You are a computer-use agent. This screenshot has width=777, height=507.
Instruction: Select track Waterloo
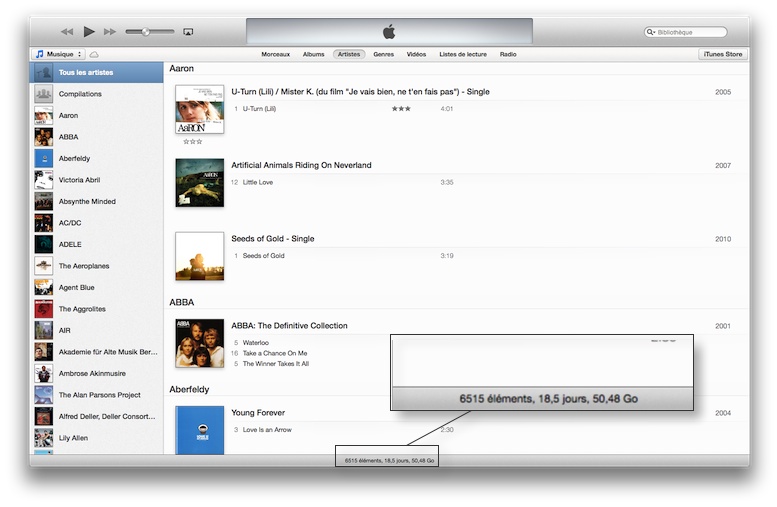pyautogui.click(x=256, y=342)
